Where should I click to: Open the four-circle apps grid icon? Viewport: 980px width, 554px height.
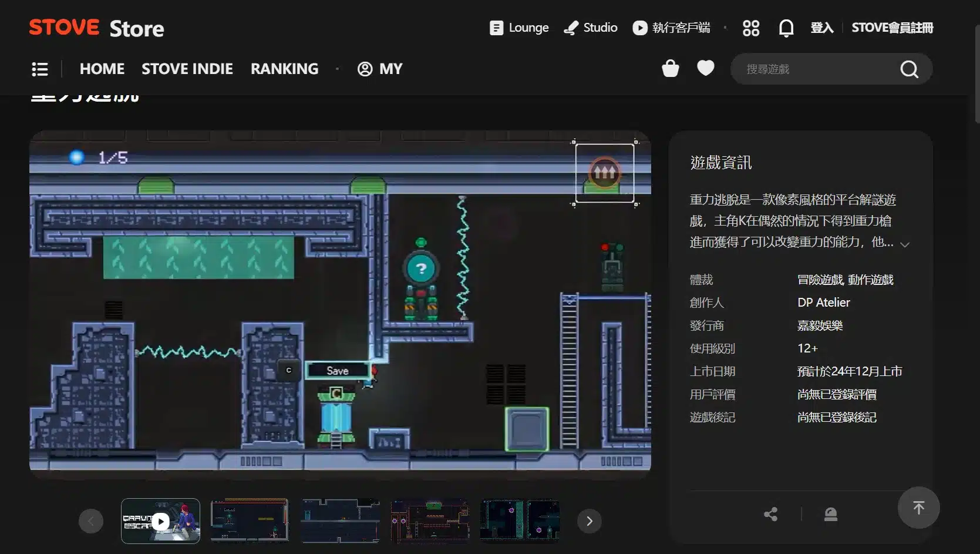pos(750,28)
